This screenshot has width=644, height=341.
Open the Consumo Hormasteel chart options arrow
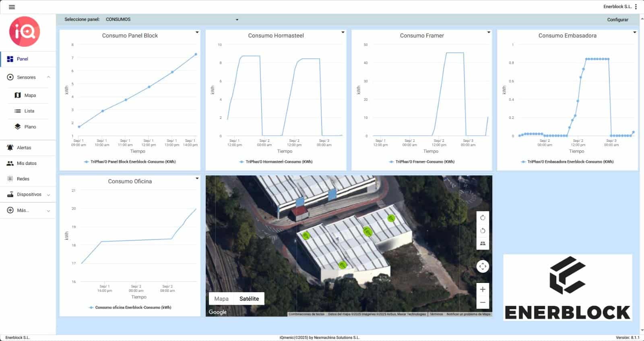(x=343, y=32)
